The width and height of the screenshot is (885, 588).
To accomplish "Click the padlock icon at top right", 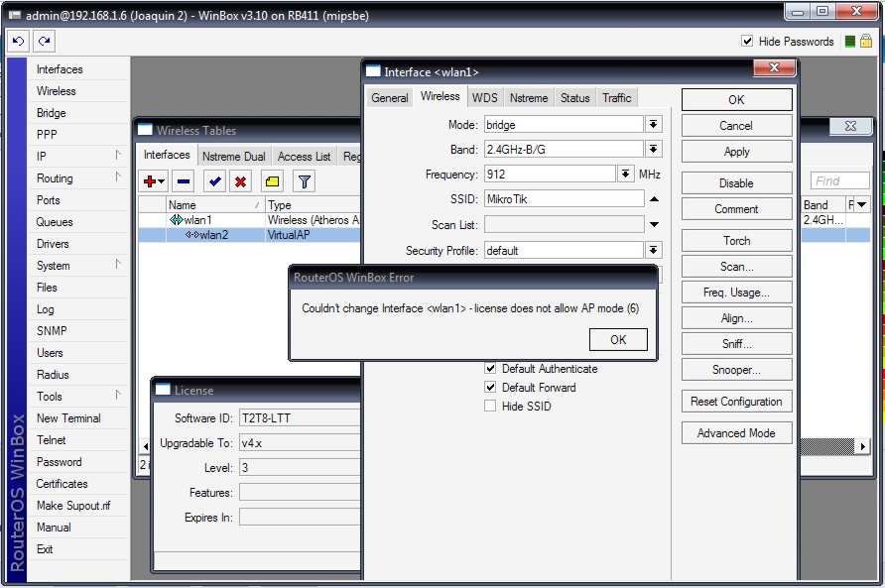I will 866,42.
